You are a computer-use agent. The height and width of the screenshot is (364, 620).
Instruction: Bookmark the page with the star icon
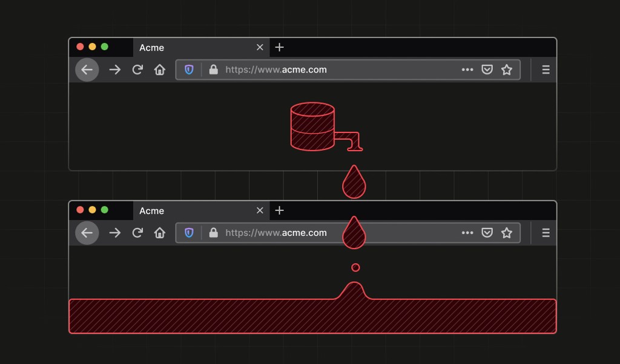coord(507,70)
